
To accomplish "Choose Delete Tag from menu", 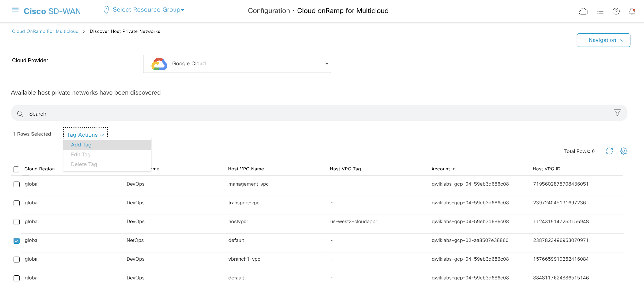I will [107, 164].
